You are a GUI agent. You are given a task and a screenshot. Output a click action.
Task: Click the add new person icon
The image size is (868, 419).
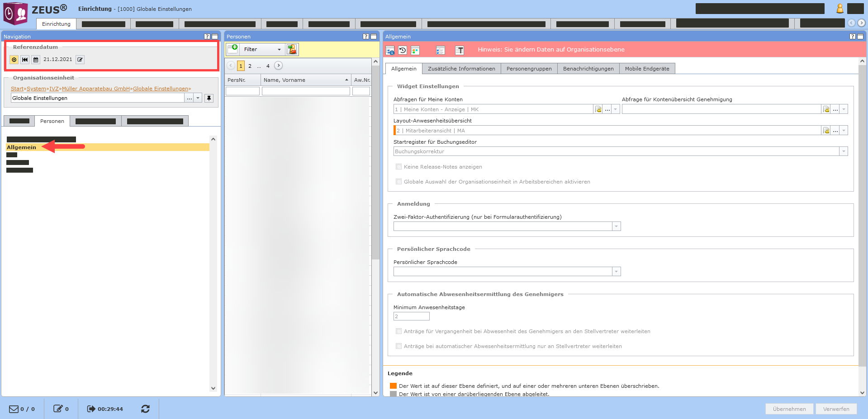(232, 49)
